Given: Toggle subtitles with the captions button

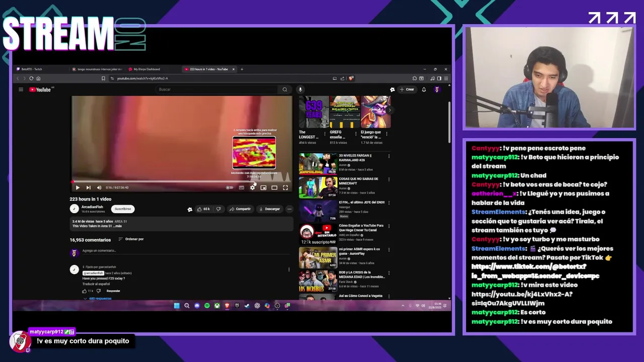Looking at the screenshot, I should 242,188.
